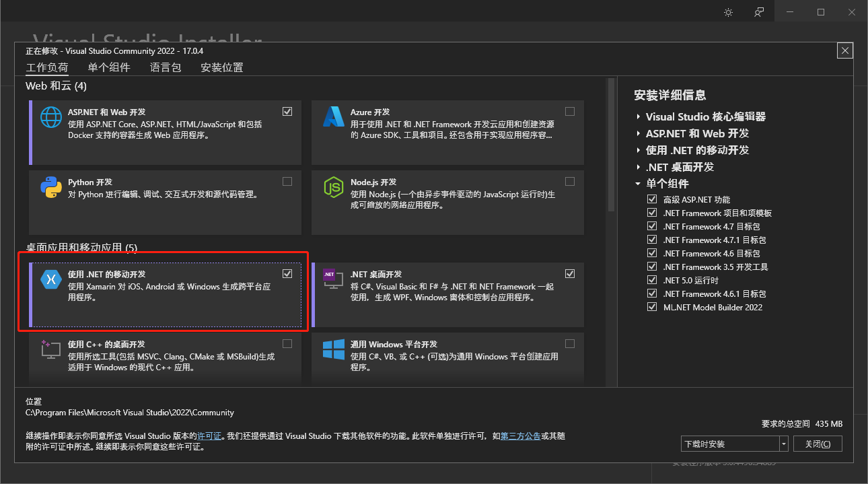Check 使用 C++ 的桌面开发 workload checkbox
Image resolution: width=868 pixels, height=484 pixels.
(287, 343)
